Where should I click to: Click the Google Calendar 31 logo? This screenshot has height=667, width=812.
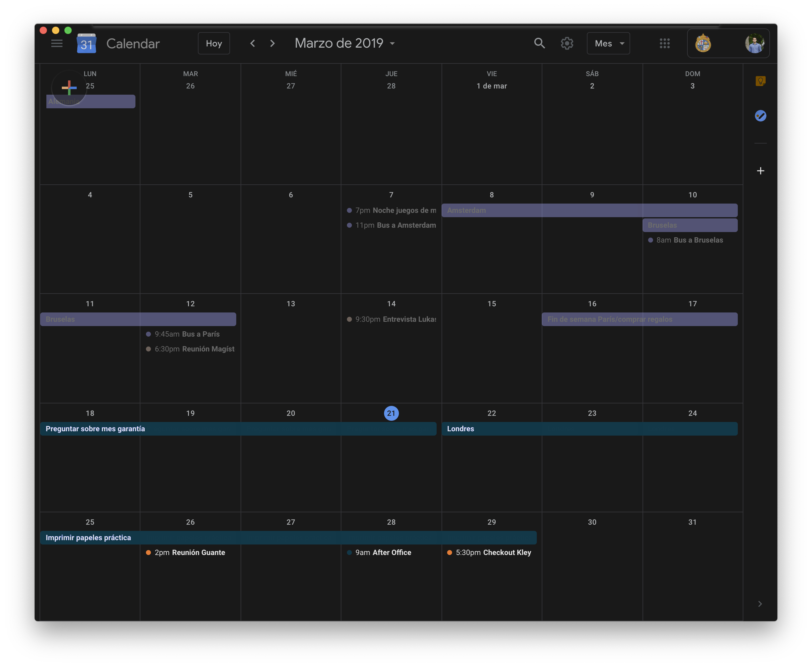tap(86, 43)
